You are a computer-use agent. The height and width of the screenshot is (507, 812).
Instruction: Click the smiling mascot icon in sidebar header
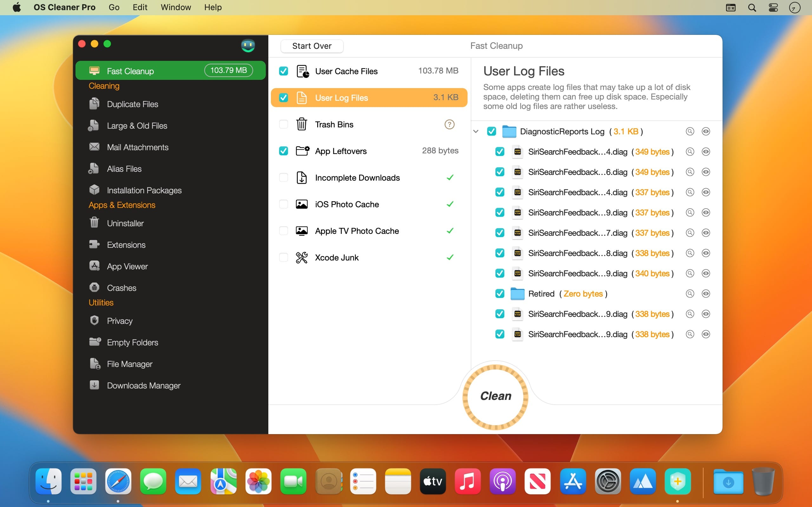click(248, 45)
